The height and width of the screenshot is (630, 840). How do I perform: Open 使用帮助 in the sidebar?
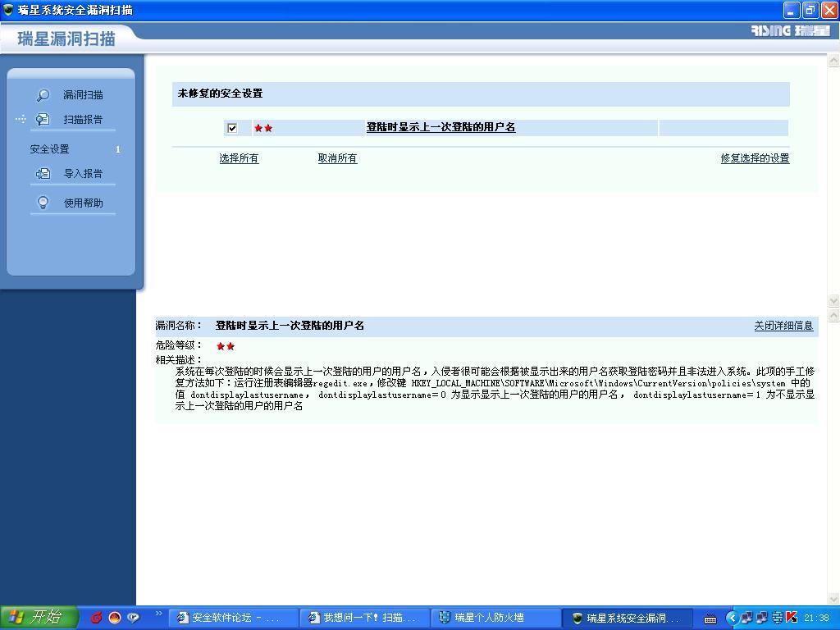tap(83, 203)
